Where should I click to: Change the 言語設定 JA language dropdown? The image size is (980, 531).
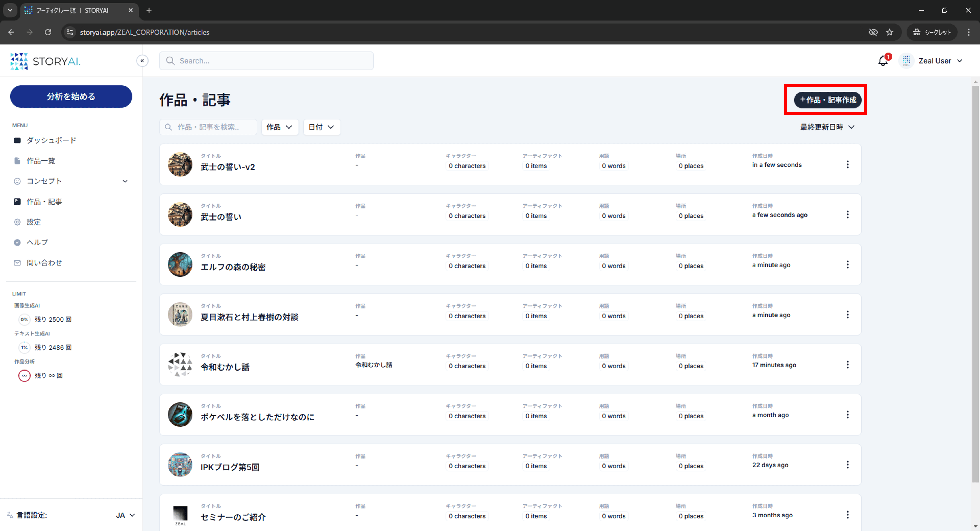[125, 515]
